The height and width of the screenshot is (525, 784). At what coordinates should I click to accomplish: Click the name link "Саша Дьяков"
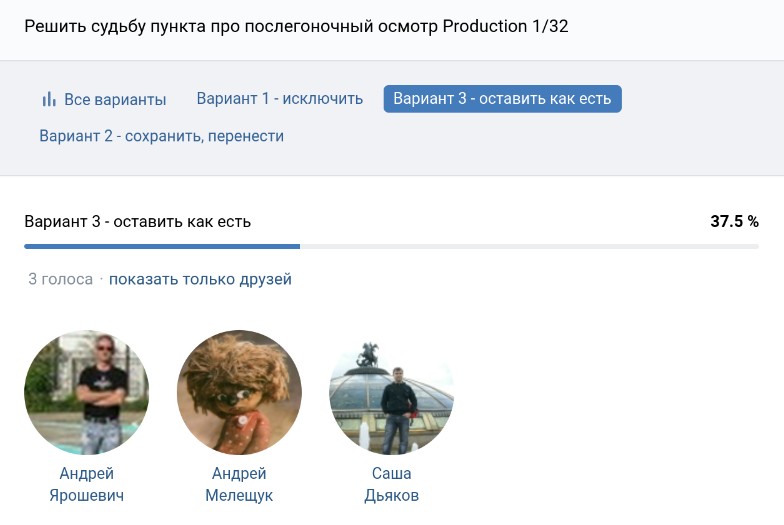pos(391,484)
